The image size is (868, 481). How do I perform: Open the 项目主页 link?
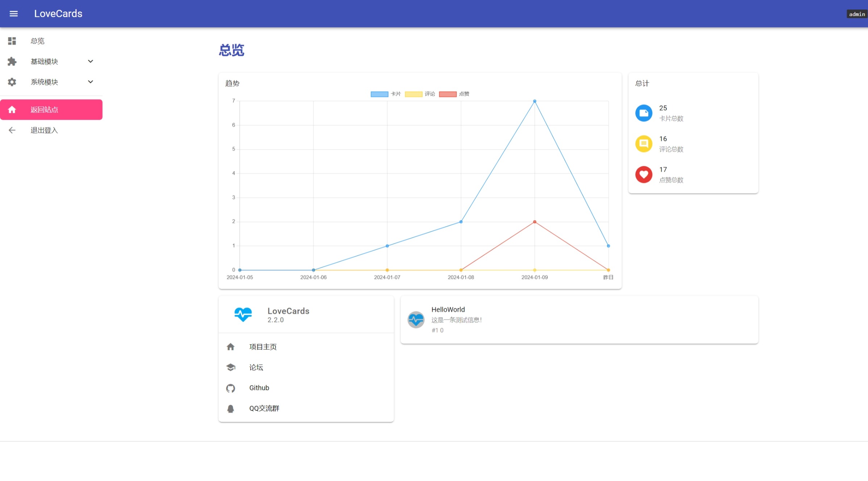pyautogui.click(x=263, y=347)
